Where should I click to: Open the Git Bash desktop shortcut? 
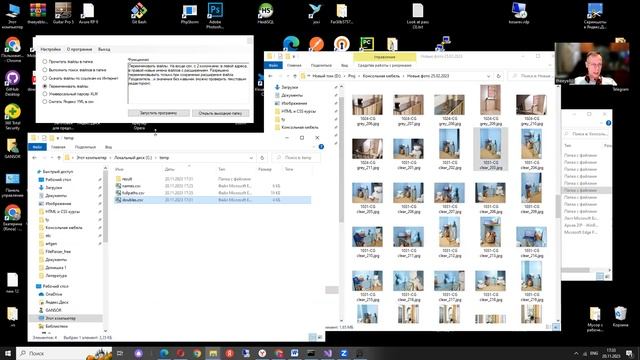tap(139, 13)
